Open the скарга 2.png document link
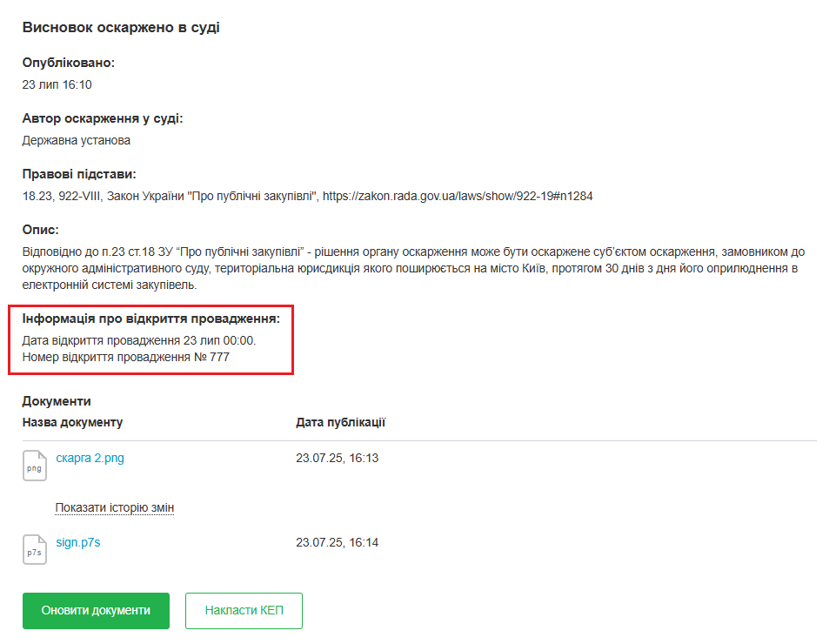The width and height of the screenshot is (836, 644). click(90, 458)
